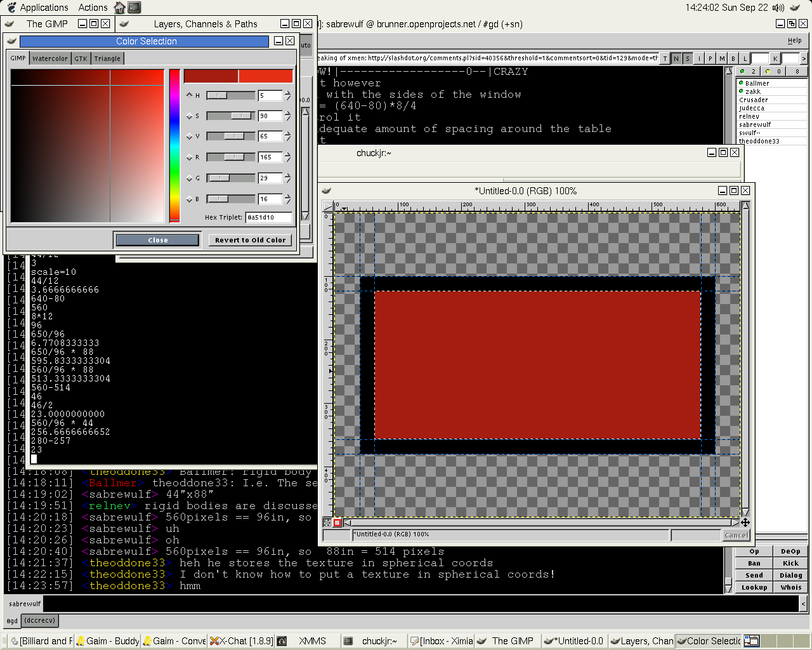This screenshot has height=650, width=812.
Task: Click the Hex Triplet input field
Action: coord(268,217)
